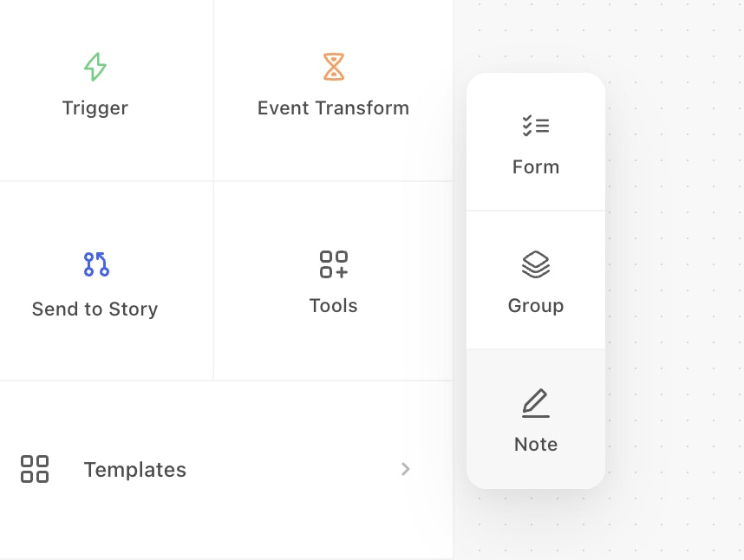Click blank space inside the Templates row
Screen dimensions: 744x560
click(x=286, y=469)
